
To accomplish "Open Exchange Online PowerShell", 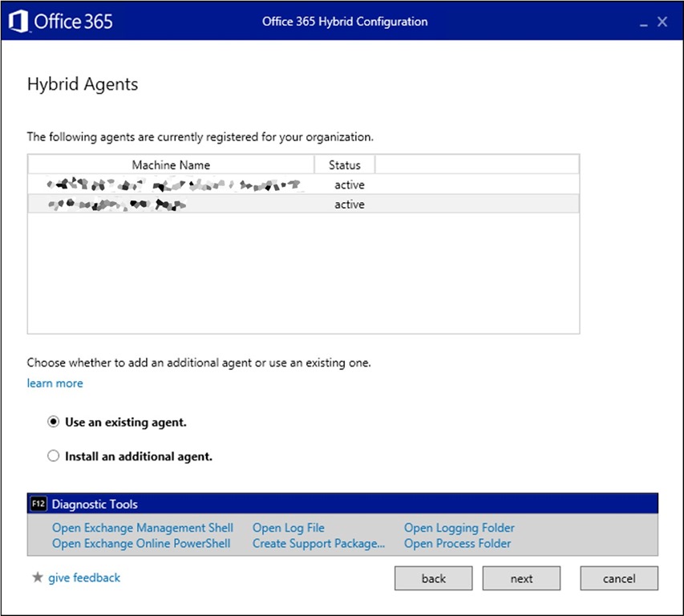I will point(141,543).
